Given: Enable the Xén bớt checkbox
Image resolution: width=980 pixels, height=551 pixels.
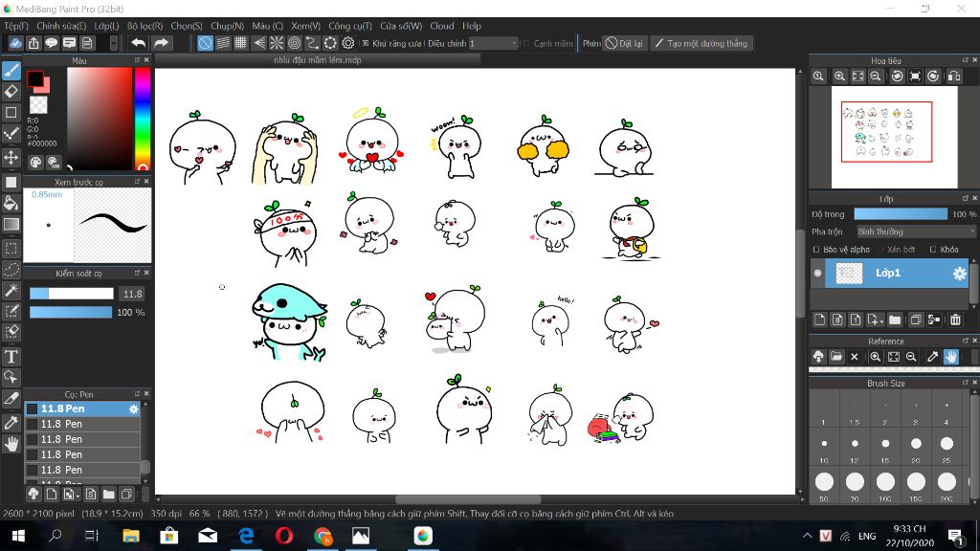Looking at the screenshot, I should 881,250.
